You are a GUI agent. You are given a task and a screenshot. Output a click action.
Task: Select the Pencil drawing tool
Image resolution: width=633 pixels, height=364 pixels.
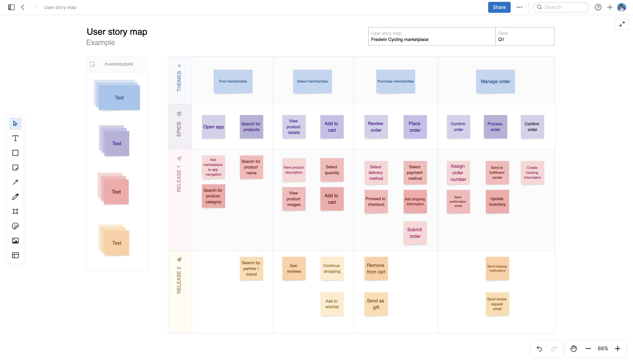15,197
